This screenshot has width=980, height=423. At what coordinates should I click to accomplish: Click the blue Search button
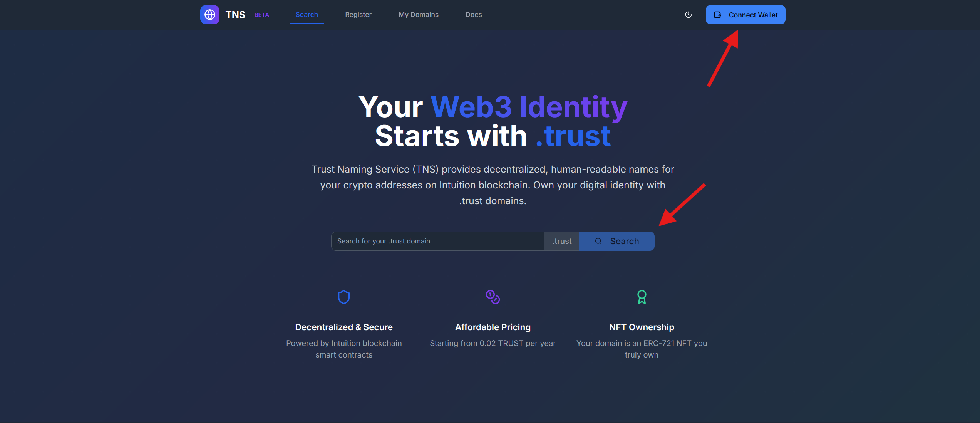tap(616, 241)
